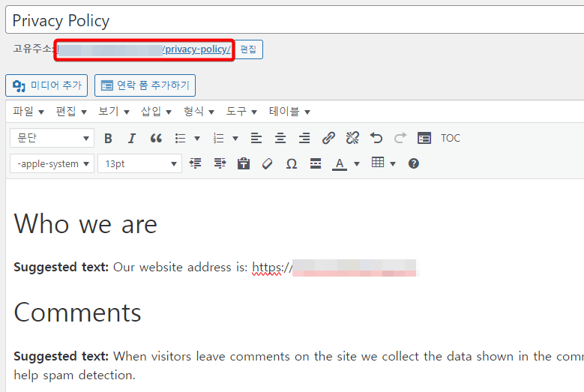Redo the last edit
The width and height of the screenshot is (584, 392).
click(400, 139)
